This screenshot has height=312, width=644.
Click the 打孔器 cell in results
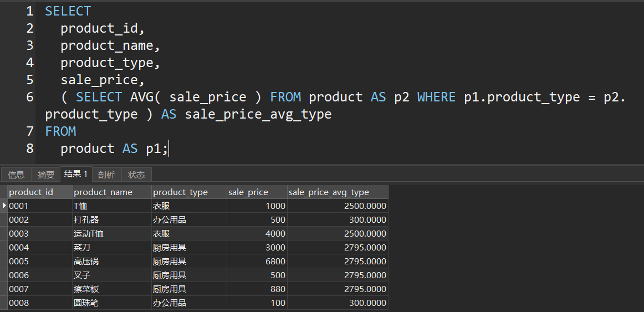pos(86,220)
